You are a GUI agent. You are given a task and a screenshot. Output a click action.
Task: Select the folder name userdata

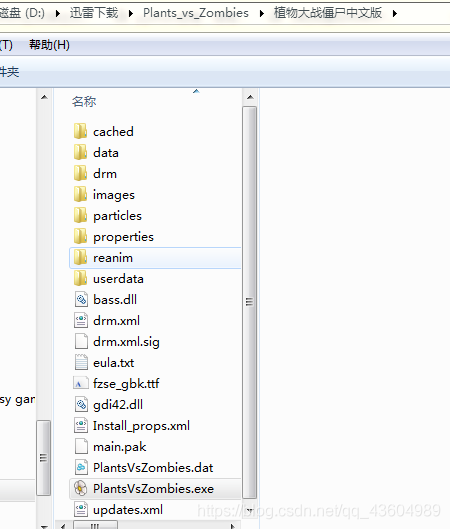click(118, 279)
